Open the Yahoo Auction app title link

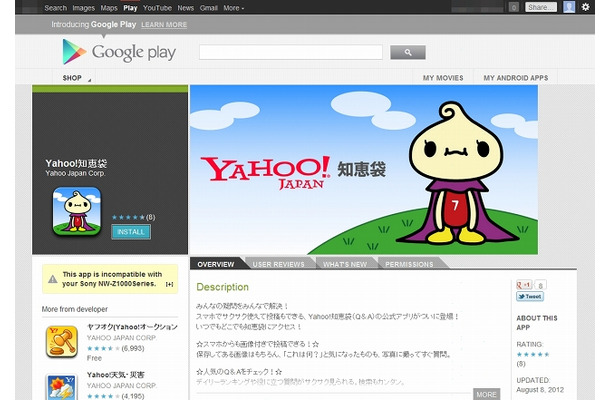(x=132, y=327)
